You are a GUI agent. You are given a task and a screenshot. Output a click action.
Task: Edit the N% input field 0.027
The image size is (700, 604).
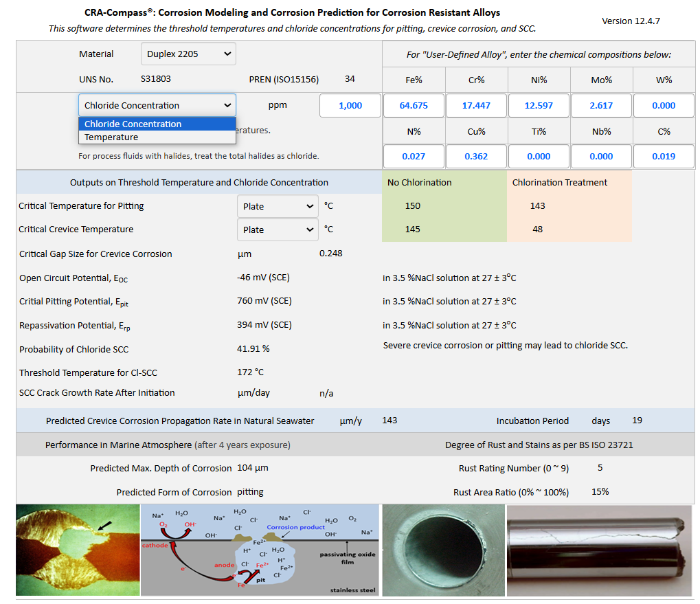click(x=414, y=157)
